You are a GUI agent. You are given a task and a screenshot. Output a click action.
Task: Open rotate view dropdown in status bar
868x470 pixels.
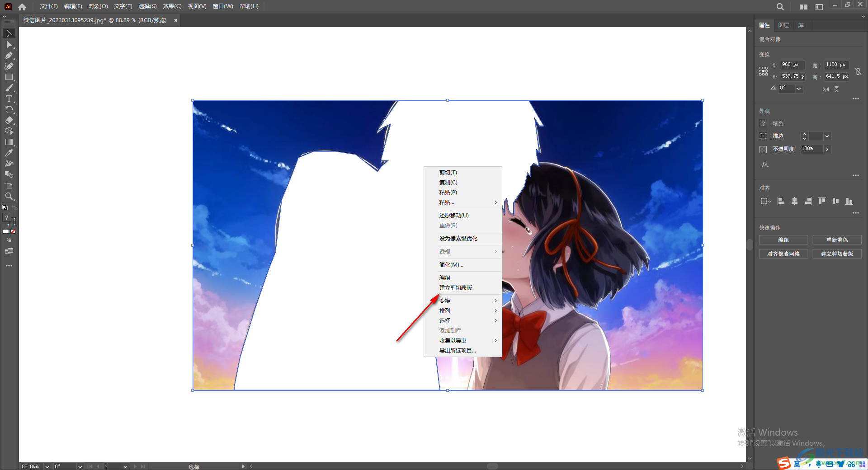click(x=80, y=466)
